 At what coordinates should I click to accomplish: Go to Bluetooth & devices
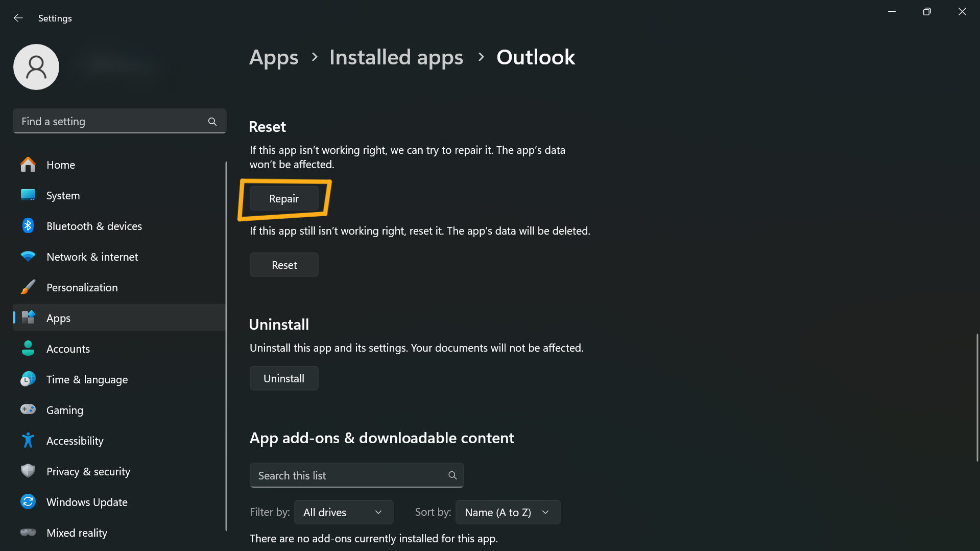click(x=119, y=226)
